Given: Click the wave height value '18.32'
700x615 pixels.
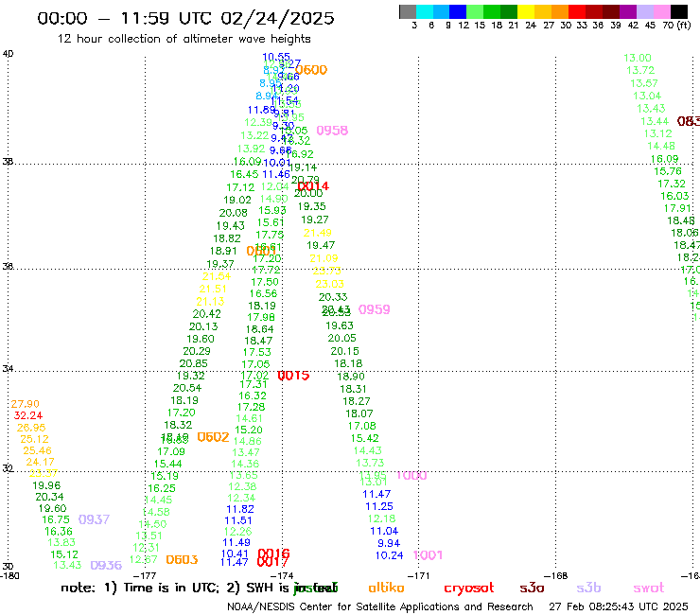Looking at the screenshot, I should [178, 425].
